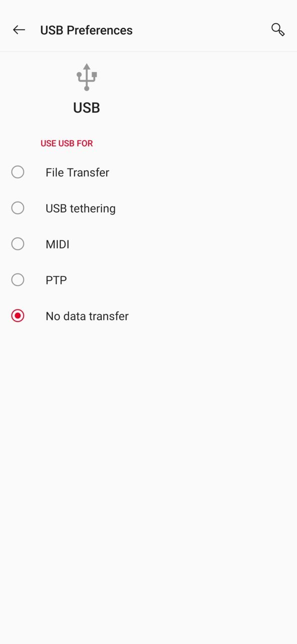Tap the File Transfer label text
Image resolution: width=297 pixels, height=644 pixels.
(x=78, y=172)
